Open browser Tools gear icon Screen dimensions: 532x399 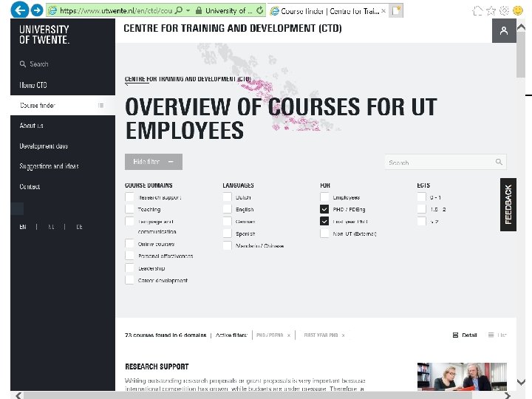tap(504, 11)
